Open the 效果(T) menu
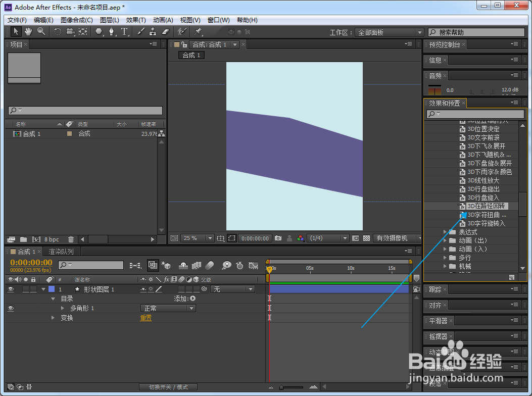Viewport: 532px width, 396px height. click(136, 20)
